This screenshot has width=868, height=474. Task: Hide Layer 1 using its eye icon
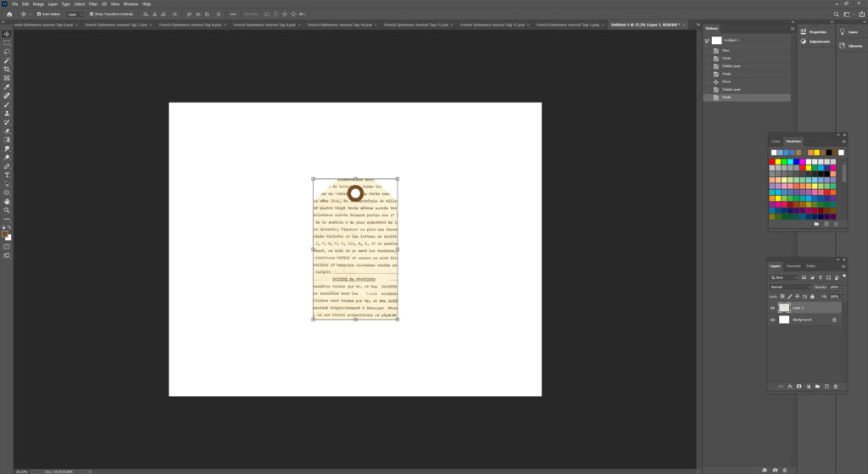pos(772,308)
